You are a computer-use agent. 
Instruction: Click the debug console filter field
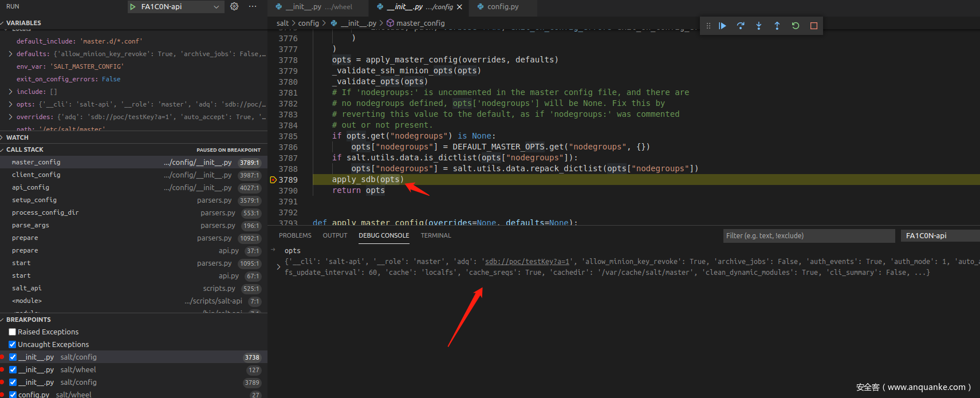pyautogui.click(x=808, y=236)
